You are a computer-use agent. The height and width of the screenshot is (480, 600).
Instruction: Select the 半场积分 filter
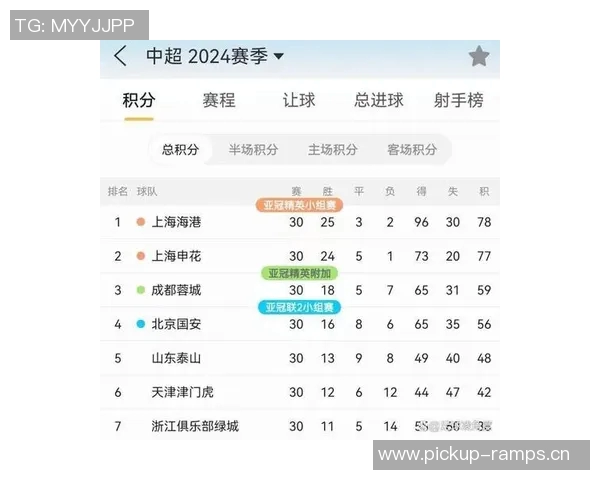(x=253, y=150)
